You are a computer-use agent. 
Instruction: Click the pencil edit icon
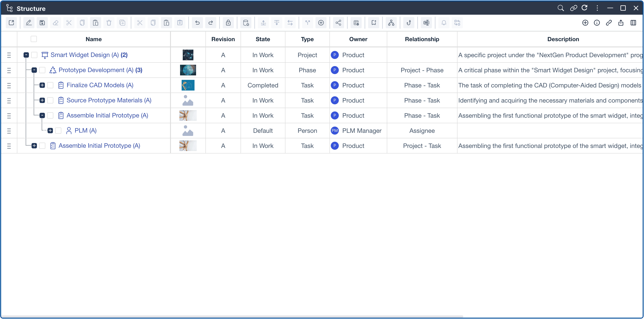coord(29,23)
